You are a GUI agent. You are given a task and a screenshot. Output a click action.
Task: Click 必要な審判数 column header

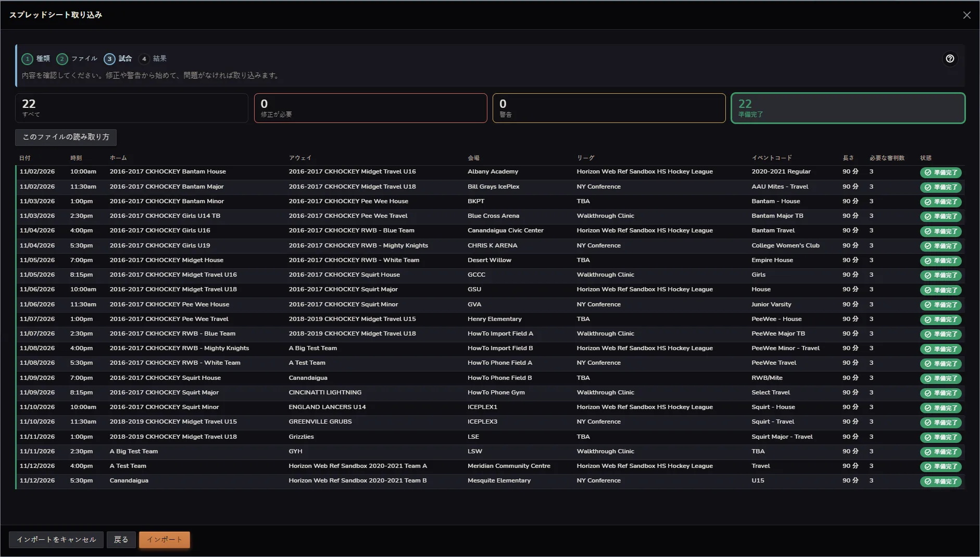887,158
